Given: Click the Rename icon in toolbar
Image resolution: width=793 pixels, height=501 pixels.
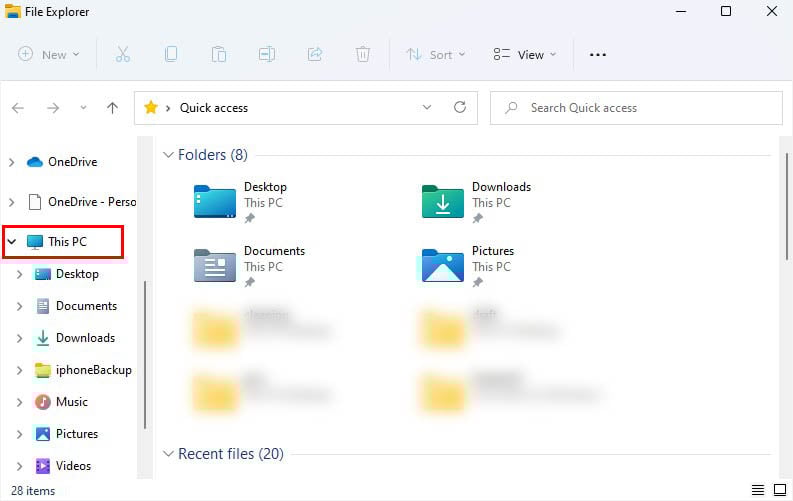Looking at the screenshot, I should click(x=267, y=54).
